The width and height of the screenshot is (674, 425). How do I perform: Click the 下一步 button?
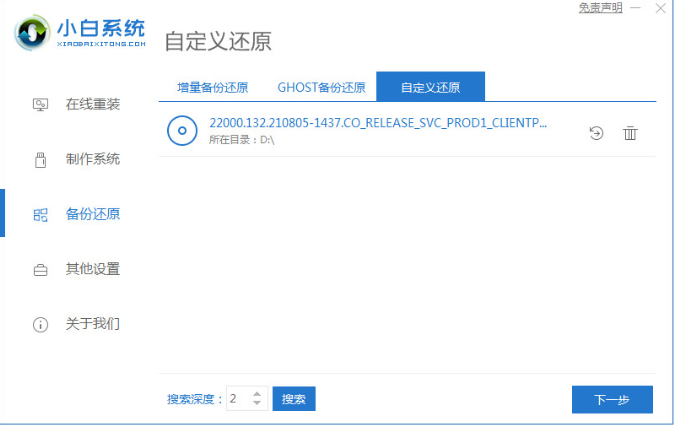point(612,399)
